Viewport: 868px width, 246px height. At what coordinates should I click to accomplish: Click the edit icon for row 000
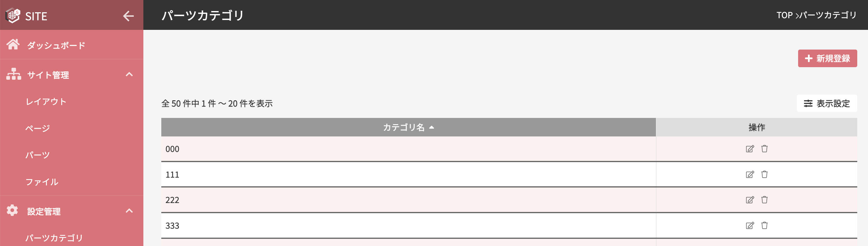point(750,149)
